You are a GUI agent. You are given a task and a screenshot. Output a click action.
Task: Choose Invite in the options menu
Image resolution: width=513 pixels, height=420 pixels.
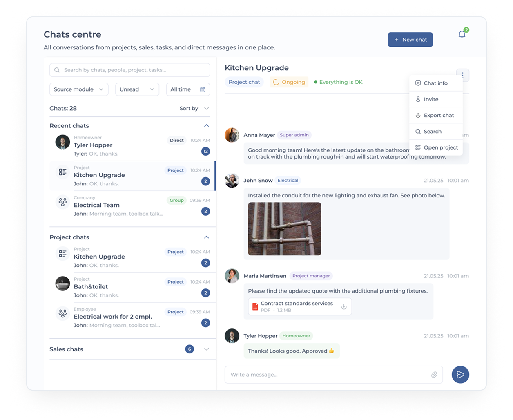coord(436,99)
